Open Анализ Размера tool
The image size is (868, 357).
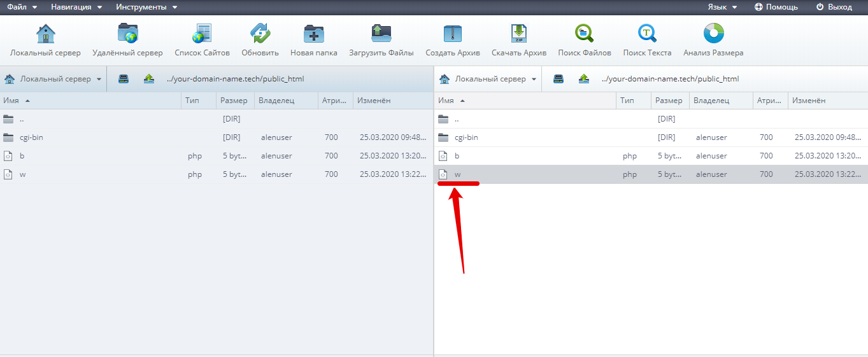(x=713, y=33)
